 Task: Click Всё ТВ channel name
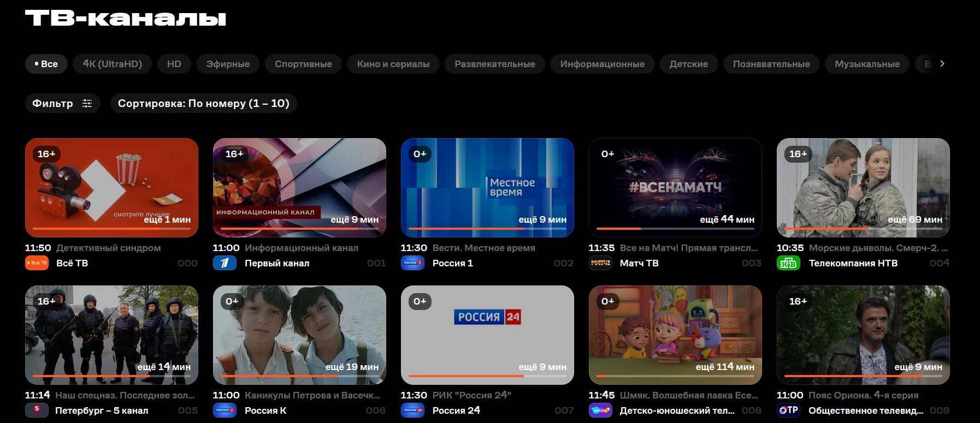click(x=72, y=263)
